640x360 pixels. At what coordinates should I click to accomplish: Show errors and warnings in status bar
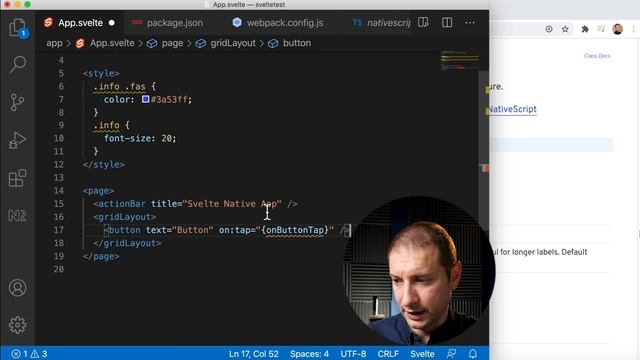(29, 354)
